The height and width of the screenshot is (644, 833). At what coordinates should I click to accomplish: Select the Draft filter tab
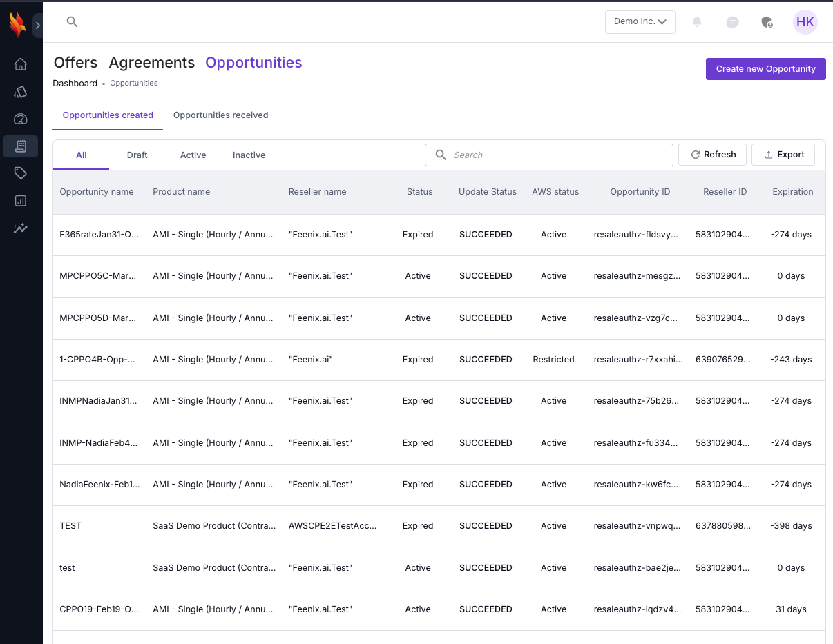[x=137, y=155]
